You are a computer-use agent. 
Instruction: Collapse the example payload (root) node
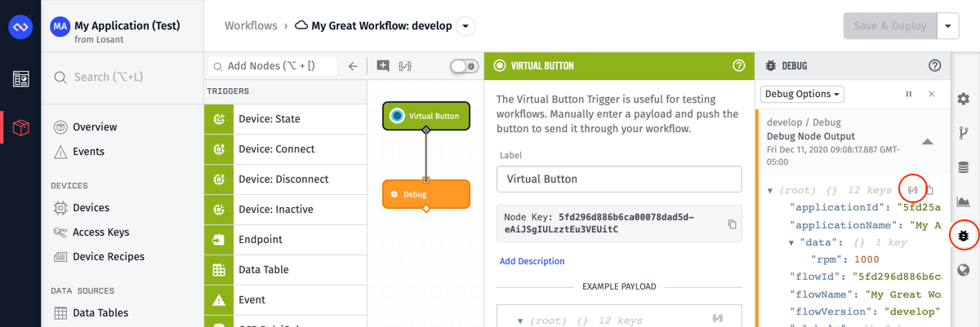click(520, 321)
